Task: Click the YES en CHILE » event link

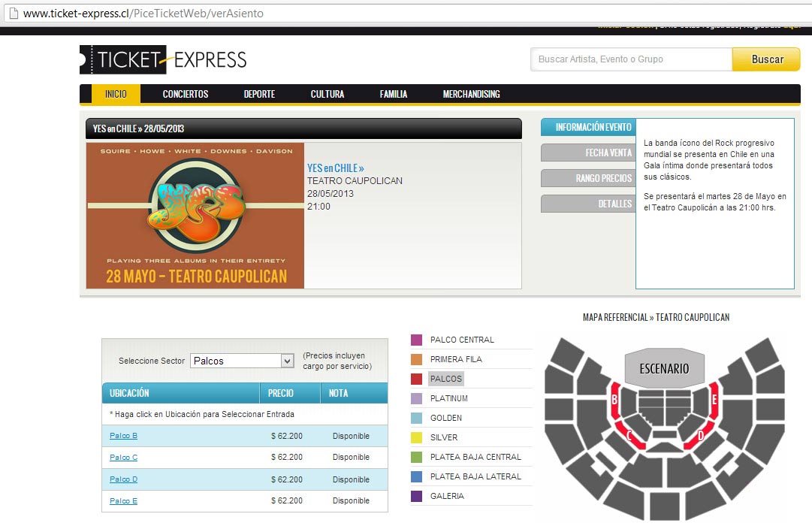Action: point(336,168)
